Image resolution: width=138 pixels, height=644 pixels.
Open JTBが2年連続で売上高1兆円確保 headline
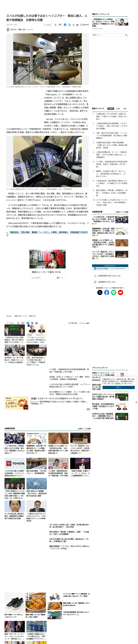pyautogui.click(x=69, y=540)
